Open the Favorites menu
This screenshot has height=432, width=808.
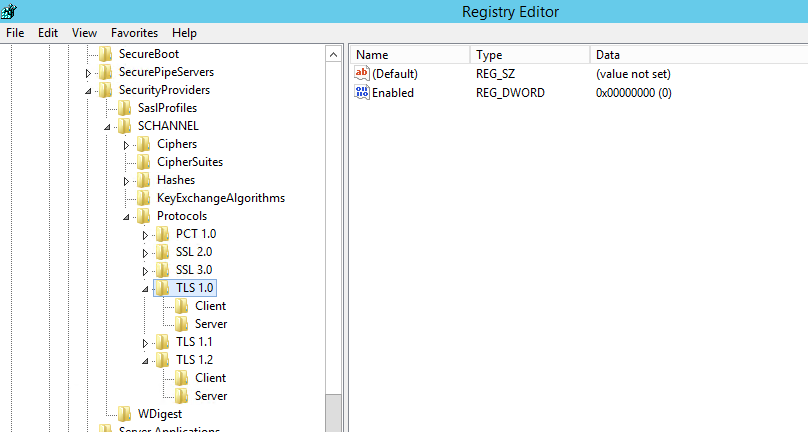pos(134,33)
